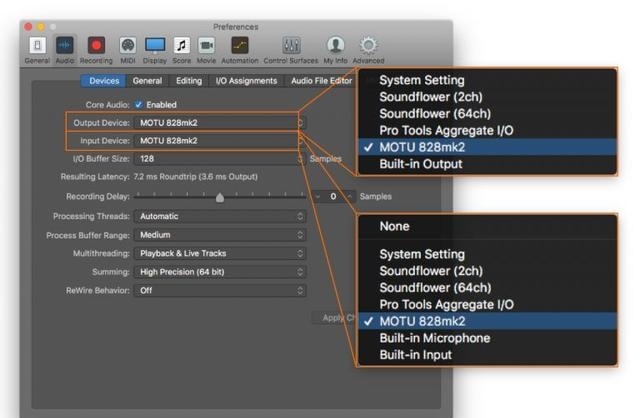Open the Recording preferences icon
The width and height of the screenshot is (640, 418).
click(x=96, y=46)
